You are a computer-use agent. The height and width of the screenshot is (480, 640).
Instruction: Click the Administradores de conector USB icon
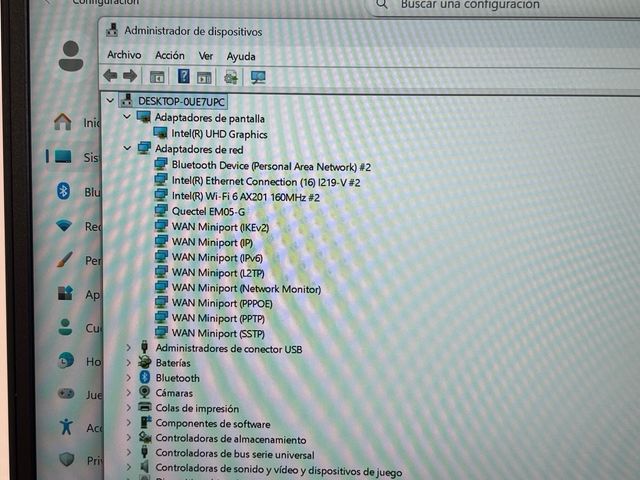(x=144, y=347)
